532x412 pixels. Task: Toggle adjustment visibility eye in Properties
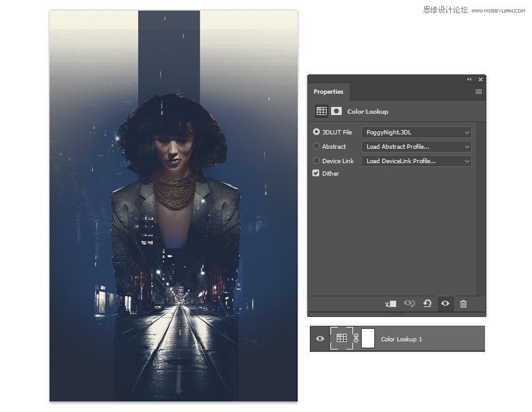point(445,303)
